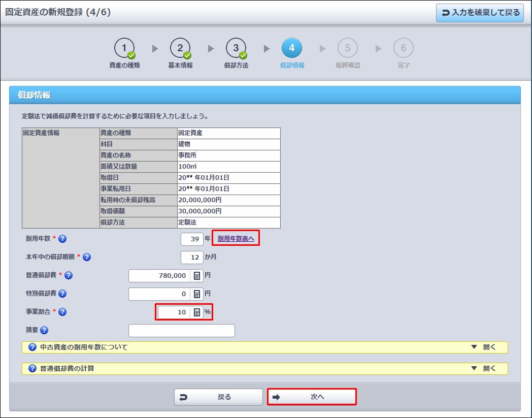The width and height of the screenshot is (532, 418).
Task: Click the 普通償却費 amount field
Action: tap(159, 276)
